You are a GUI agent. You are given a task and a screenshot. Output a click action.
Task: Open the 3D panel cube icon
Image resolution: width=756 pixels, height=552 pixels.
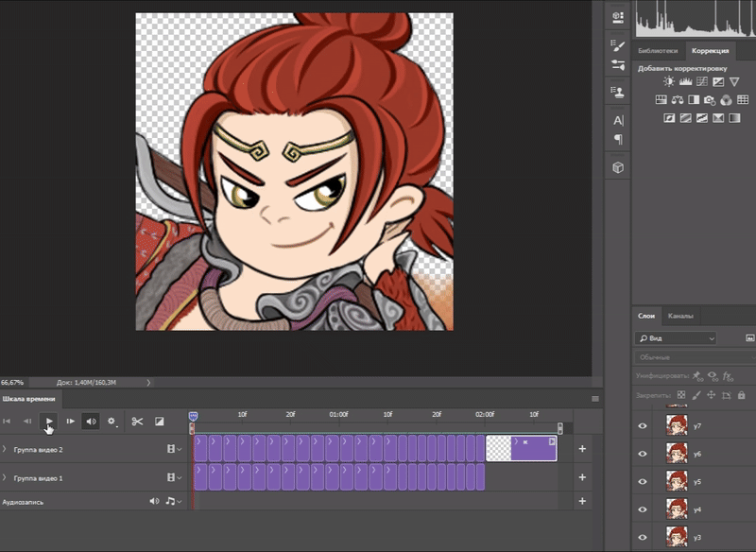point(618,167)
